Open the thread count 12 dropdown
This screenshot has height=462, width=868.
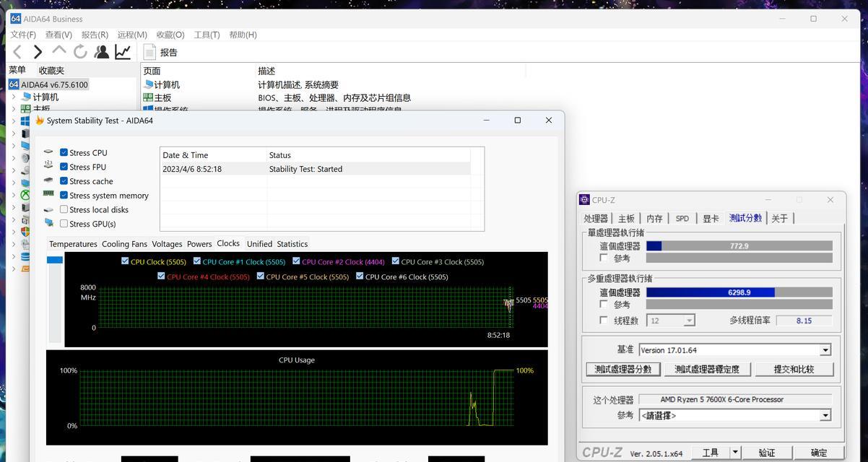(x=689, y=321)
